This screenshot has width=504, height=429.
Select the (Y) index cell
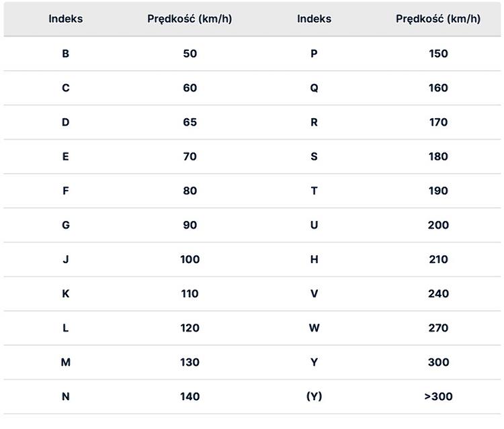[314, 396]
